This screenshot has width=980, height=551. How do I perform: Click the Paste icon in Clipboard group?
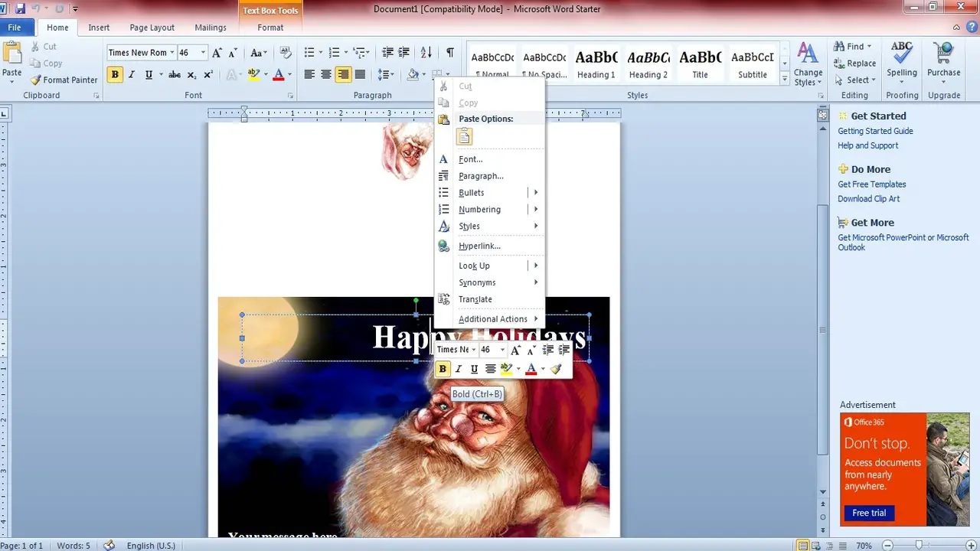pyautogui.click(x=12, y=54)
